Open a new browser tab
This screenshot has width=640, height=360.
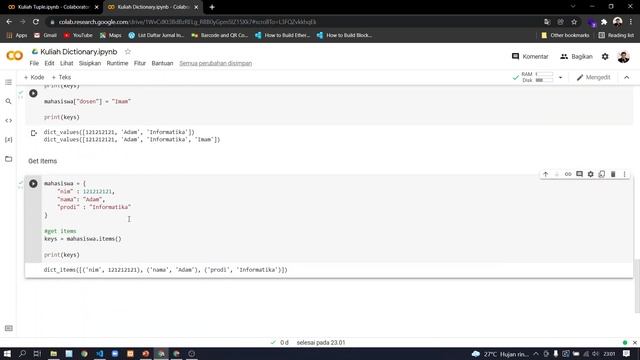pyautogui.click(x=212, y=7)
